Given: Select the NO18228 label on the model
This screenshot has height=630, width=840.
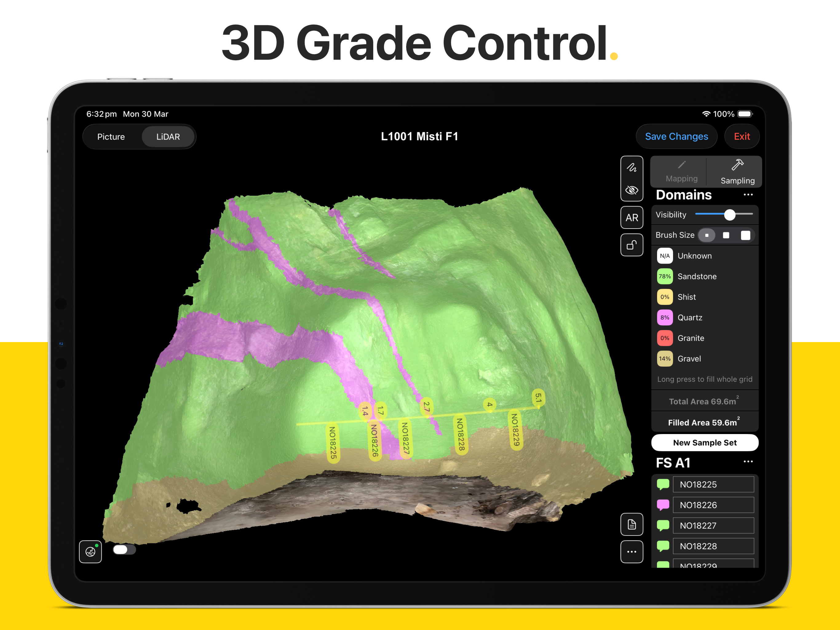Looking at the screenshot, I should (461, 434).
